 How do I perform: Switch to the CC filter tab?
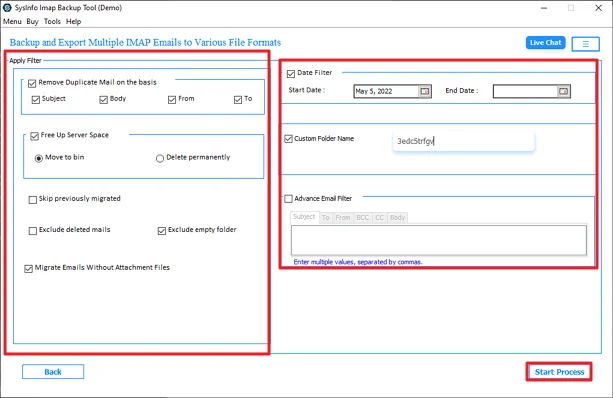[380, 218]
